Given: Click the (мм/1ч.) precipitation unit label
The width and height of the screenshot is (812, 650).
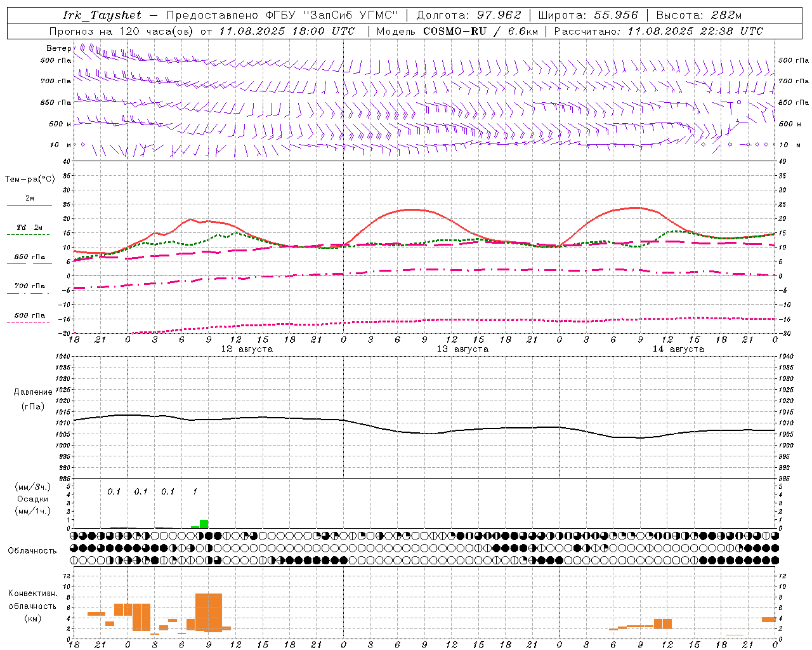Looking at the screenshot, I should [32, 511].
